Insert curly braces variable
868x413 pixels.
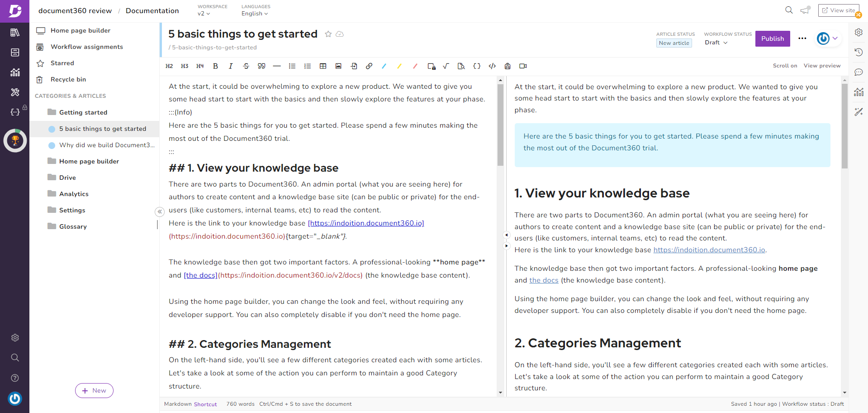477,66
